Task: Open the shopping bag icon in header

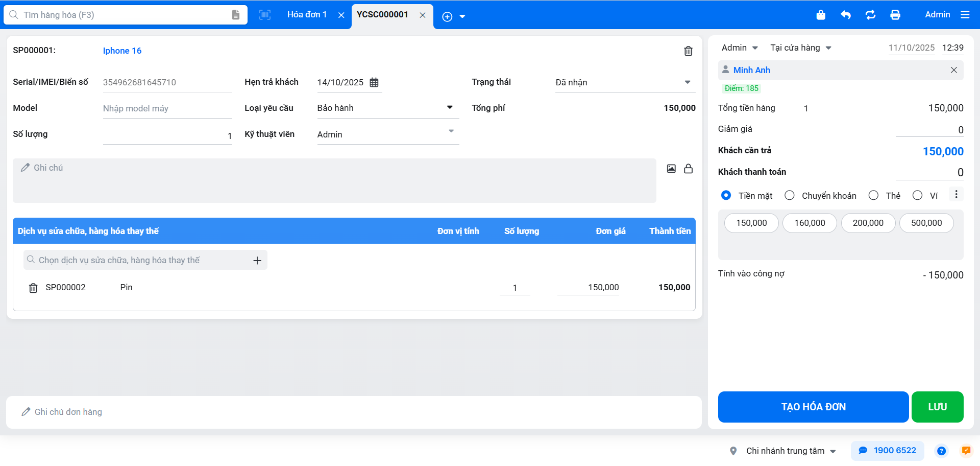Action: click(x=821, y=15)
